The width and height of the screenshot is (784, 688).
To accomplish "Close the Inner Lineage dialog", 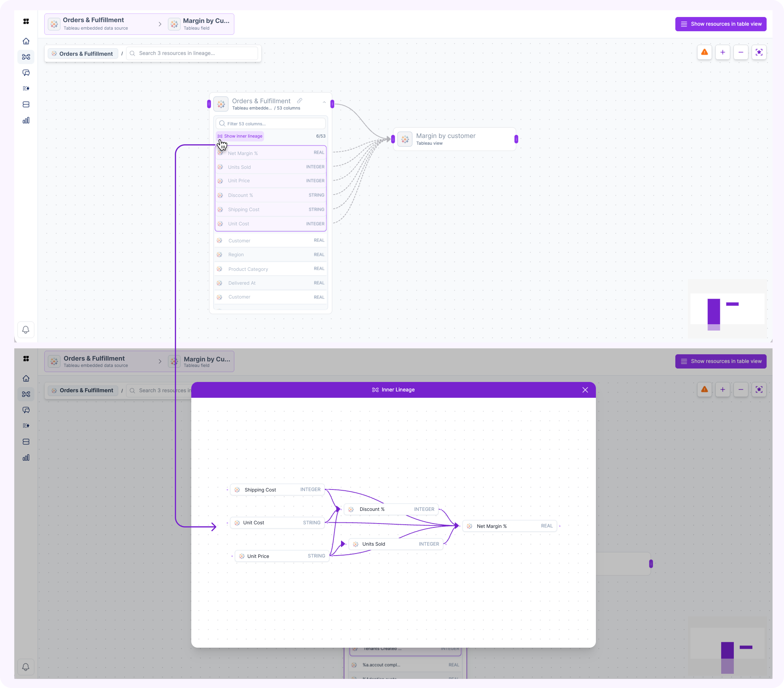I will pos(585,390).
